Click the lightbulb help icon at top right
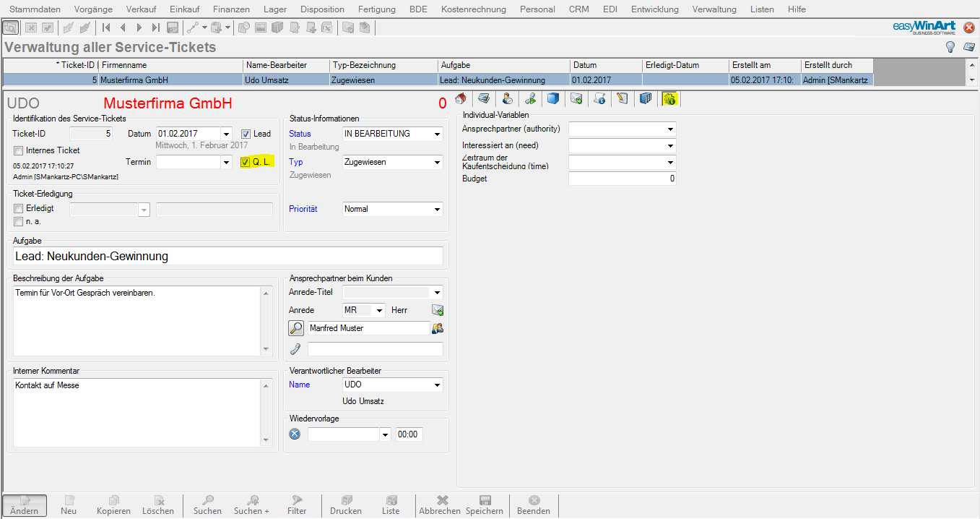 (x=950, y=47)
